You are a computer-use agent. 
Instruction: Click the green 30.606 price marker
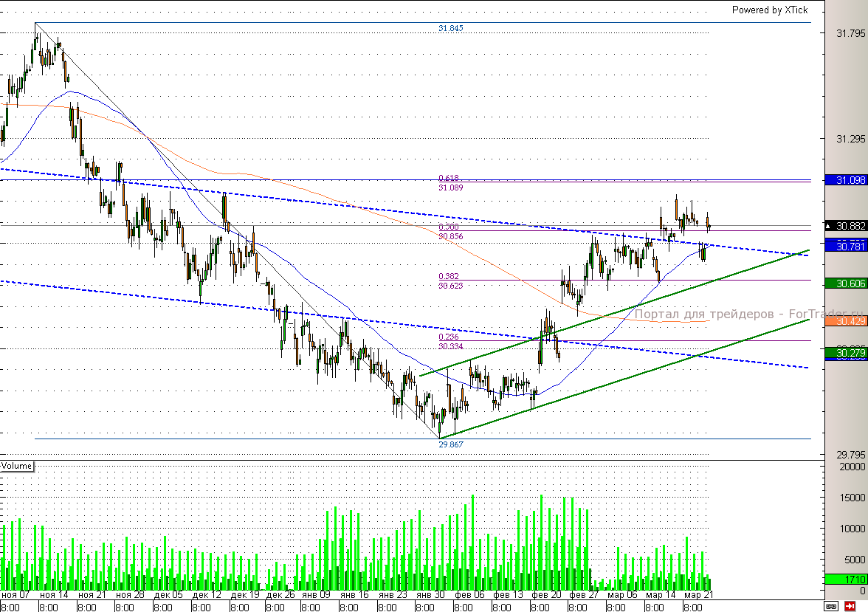click(x=845, y=283)
